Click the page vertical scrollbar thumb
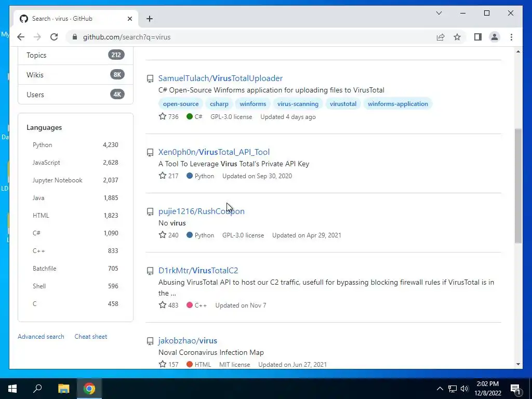The width and height of the screenshot is (532, 399). [x=518, y=185]
